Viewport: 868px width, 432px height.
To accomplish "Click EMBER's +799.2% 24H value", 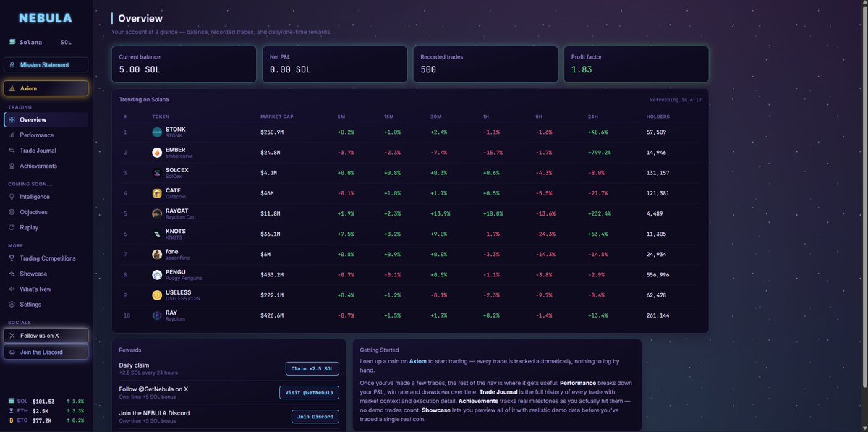I will pyautogui.click(x=600, y=153).
